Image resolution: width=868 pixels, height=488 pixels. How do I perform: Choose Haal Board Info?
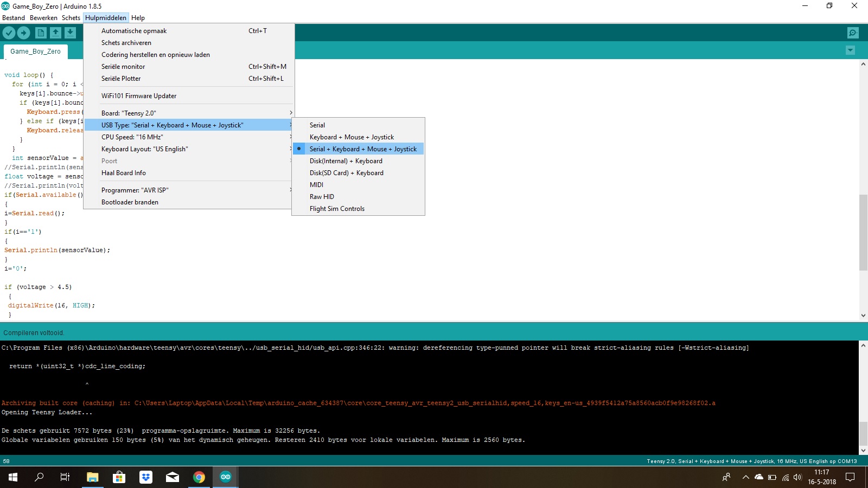189,173
